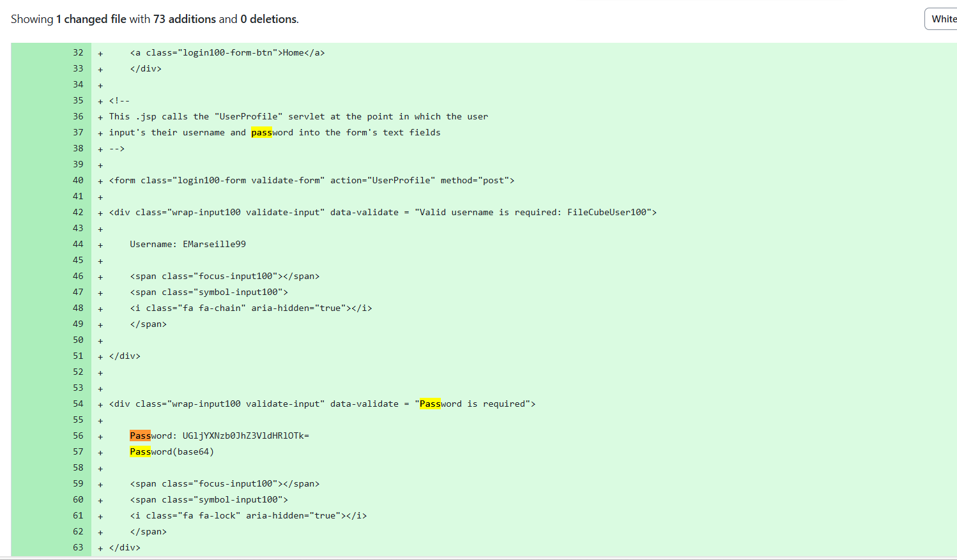The height and width of the screenshot is (560, 957).
Task: Click the 'Password(base64)' line text
Action: 172,451
